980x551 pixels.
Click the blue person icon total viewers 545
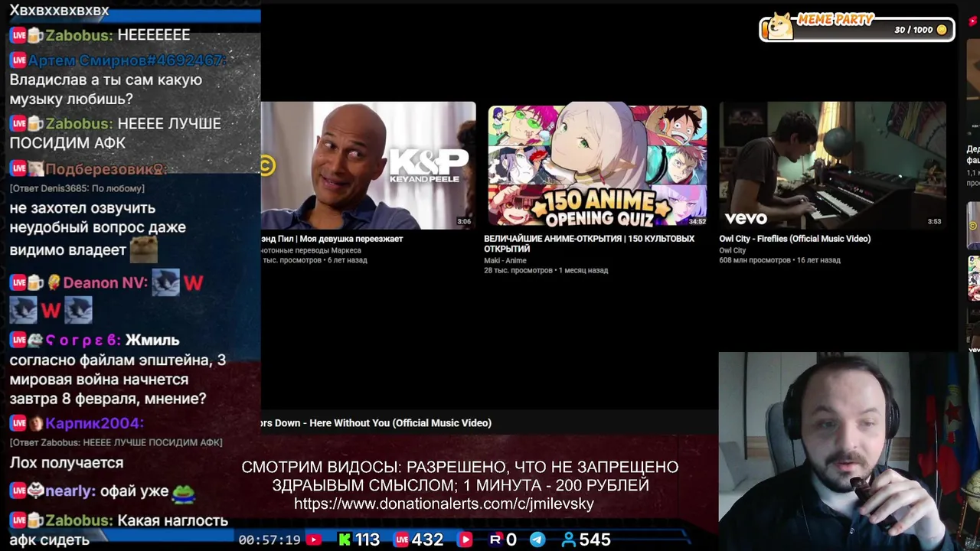point(569,540)
